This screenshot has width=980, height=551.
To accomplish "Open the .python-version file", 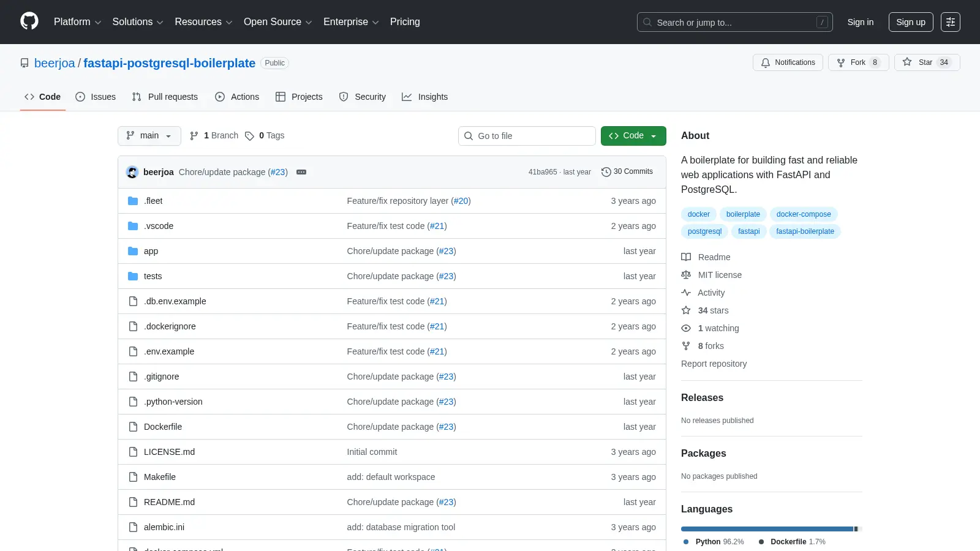I will 173,402.
